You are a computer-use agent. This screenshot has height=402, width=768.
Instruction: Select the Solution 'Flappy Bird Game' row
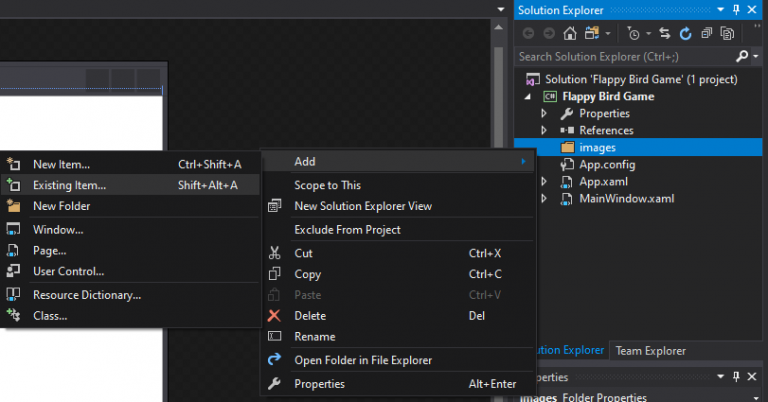pyautogui.click(x=638, y=79)
